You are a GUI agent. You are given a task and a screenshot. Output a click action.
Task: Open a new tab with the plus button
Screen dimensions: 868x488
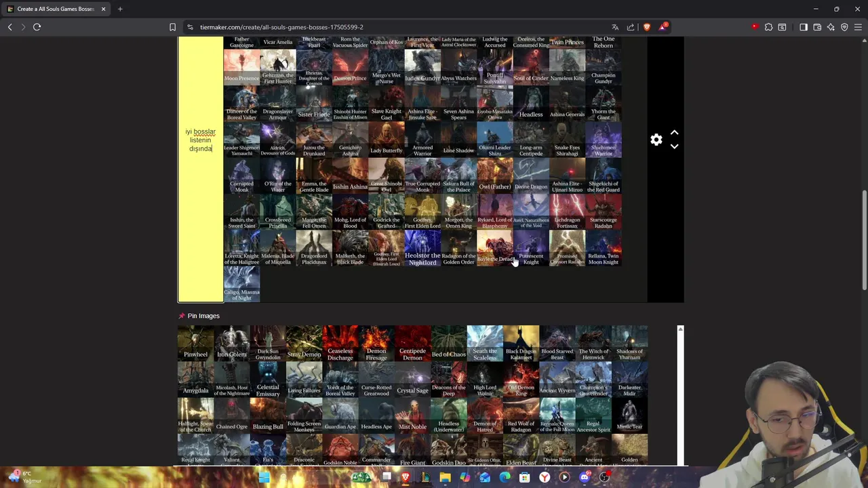coord(120,9)
